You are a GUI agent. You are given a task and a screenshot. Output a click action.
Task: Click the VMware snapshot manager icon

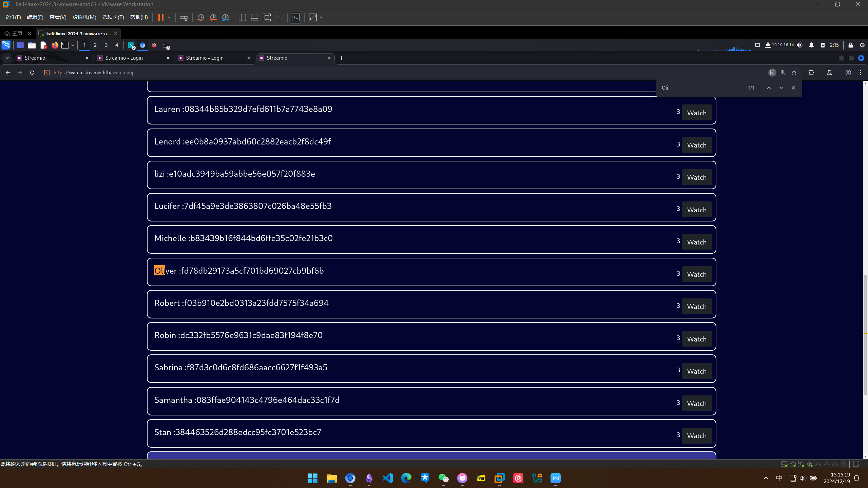[226, 18]
